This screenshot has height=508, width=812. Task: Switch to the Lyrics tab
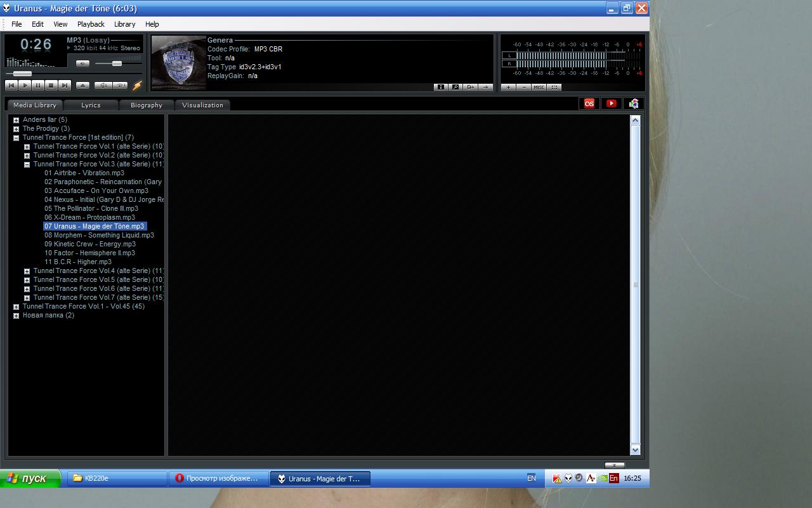(x=91, y=105)
